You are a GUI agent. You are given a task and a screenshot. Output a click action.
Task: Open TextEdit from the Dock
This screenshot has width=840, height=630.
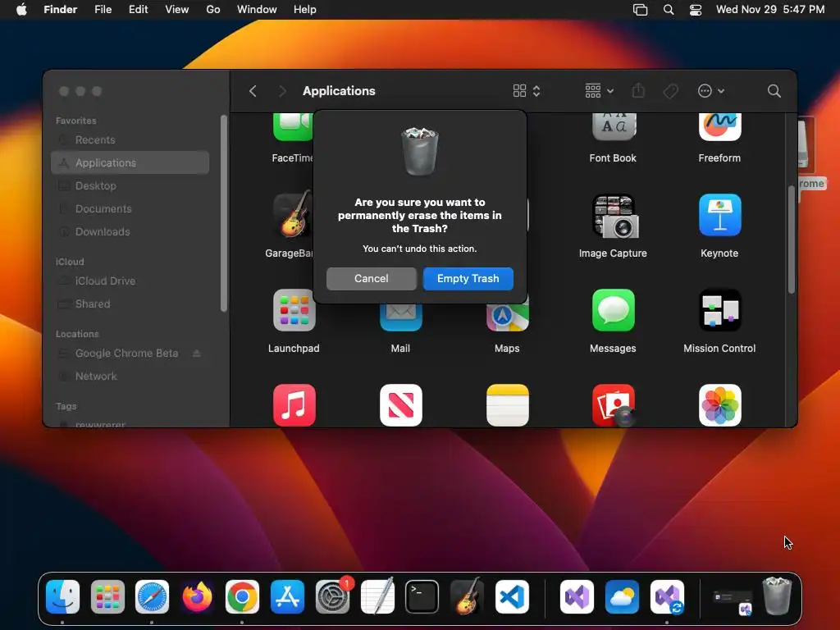[377, 596]
